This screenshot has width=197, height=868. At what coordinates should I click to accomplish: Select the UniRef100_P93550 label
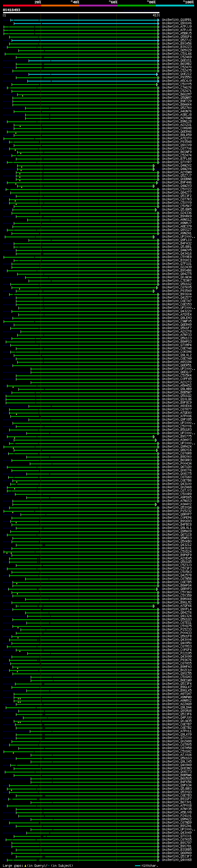[176, 78]
